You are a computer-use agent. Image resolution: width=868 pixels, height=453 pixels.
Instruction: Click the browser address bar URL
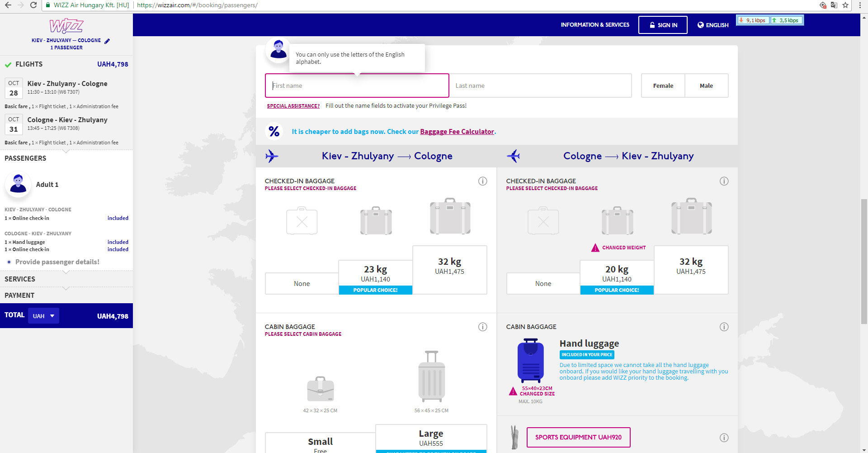tap(197, 5)
